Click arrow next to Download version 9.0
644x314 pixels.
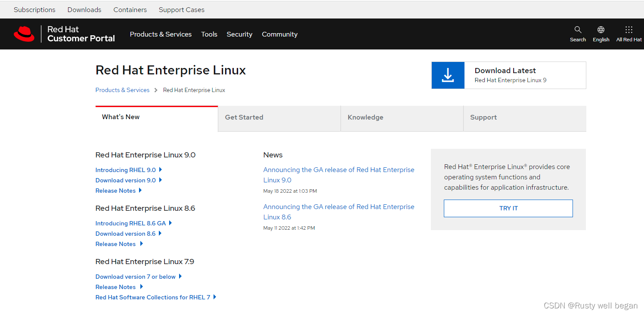click(161, 180)
